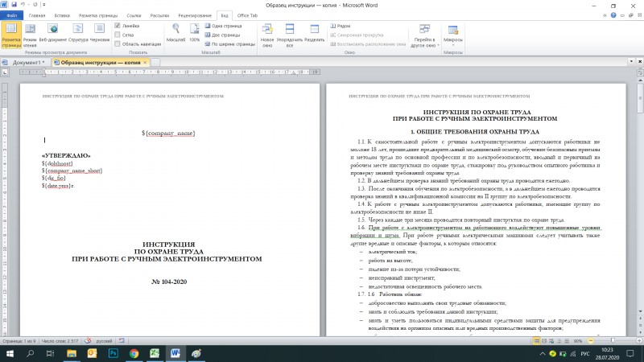Redo the last action
This screenshot has width=644, height=362.
(35, 5)
